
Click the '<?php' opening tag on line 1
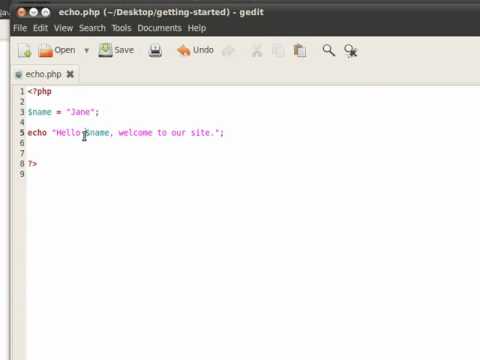pos(40,91)
